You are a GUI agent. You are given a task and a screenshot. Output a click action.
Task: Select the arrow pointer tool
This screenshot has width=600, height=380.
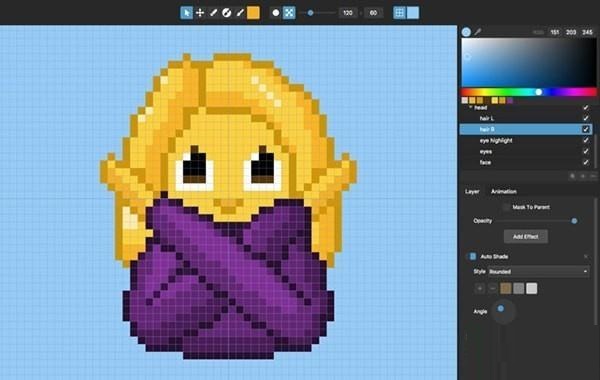click(186, 13)
